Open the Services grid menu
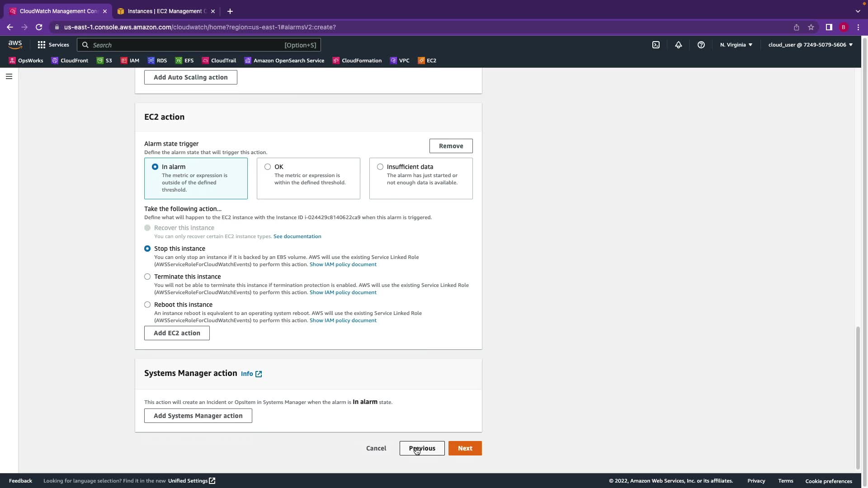This screenshot has width=868, height=488. click(x=53, y=45)
